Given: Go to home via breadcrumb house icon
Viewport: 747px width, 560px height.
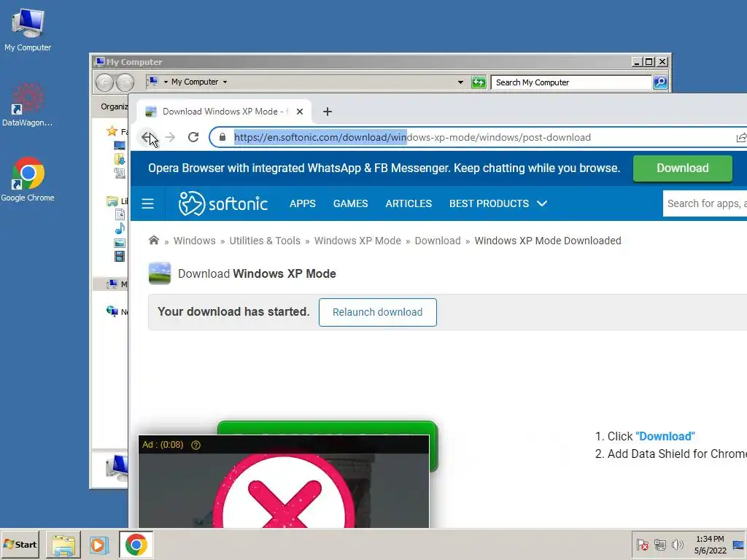Looking at the screenshot, I should click(x=153, y=240).
